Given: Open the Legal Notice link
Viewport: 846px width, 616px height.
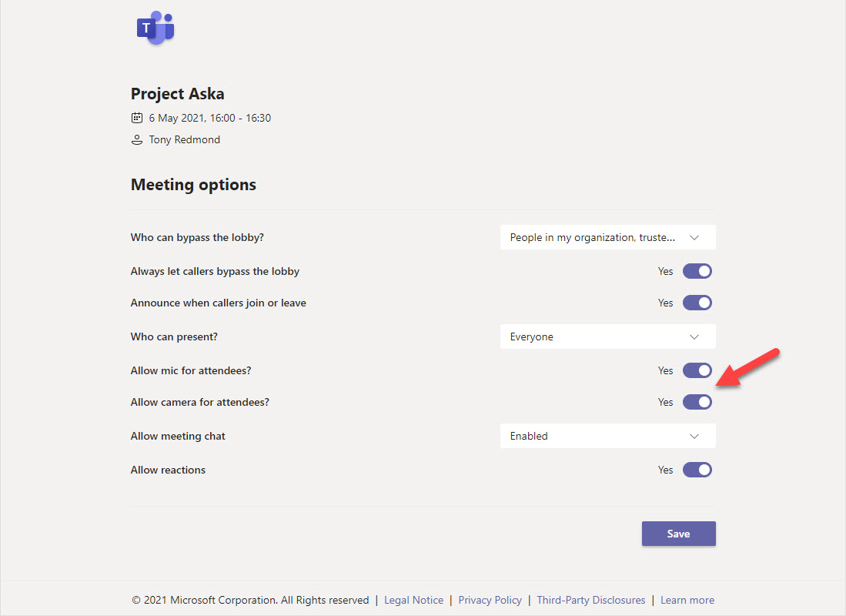Looking at the screenshot, I should point(414,600).
